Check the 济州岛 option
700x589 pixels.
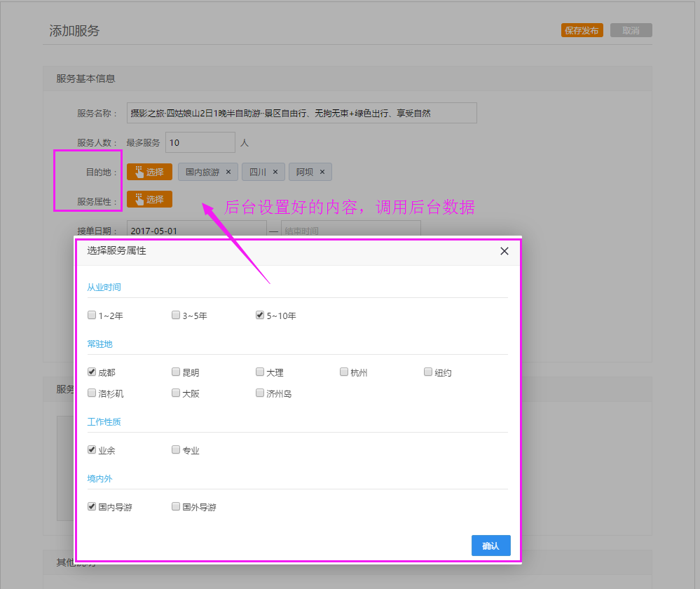pos(260,393)
